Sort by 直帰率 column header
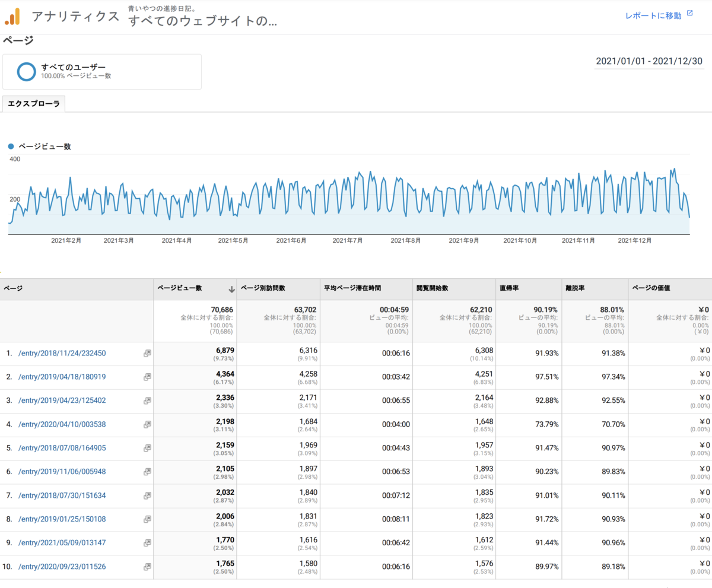Image resolution: width=712 pixels, height=588 pixels. (x=529, y=289)
